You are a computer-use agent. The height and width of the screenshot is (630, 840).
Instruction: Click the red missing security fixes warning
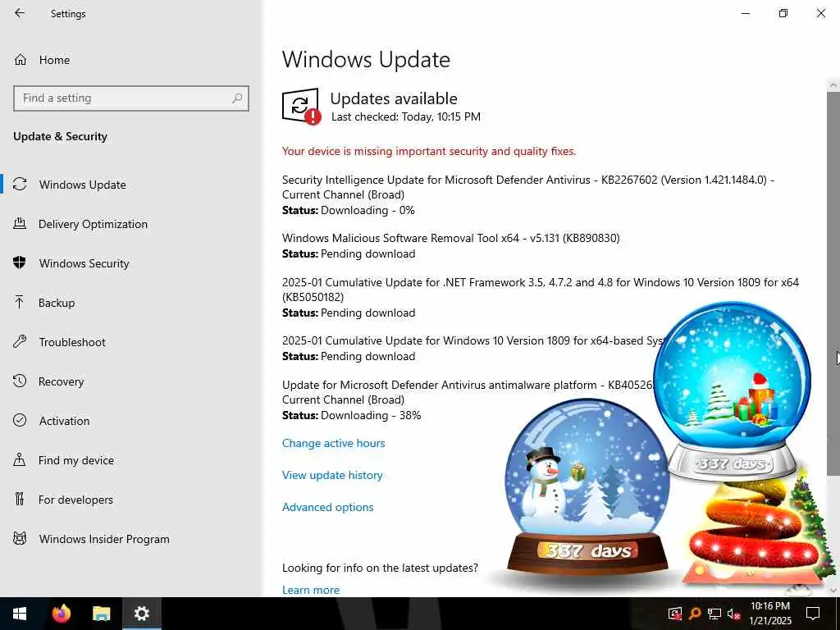(x=428, y=151)
